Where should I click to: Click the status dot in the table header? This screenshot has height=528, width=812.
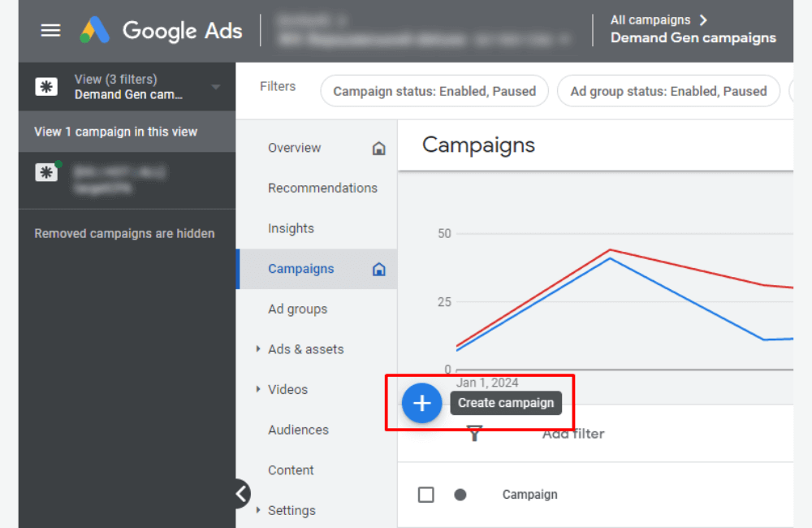(x=460, y=494)
